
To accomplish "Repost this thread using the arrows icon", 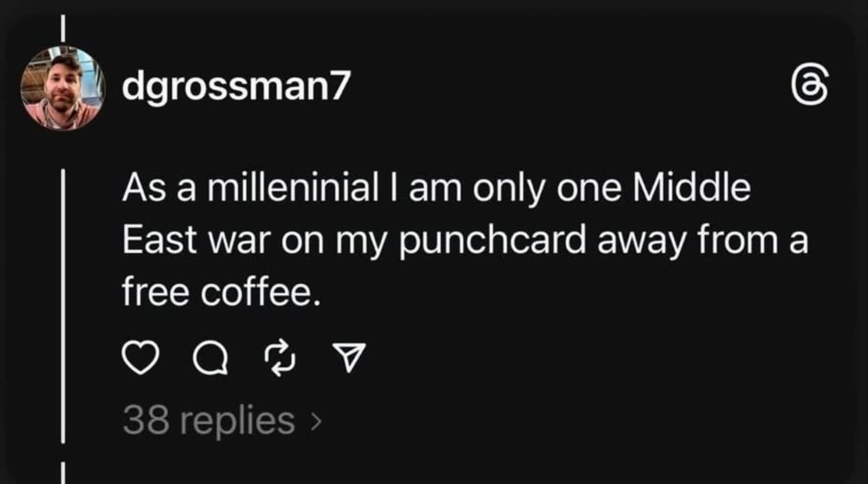I will [x=280, y=358].
